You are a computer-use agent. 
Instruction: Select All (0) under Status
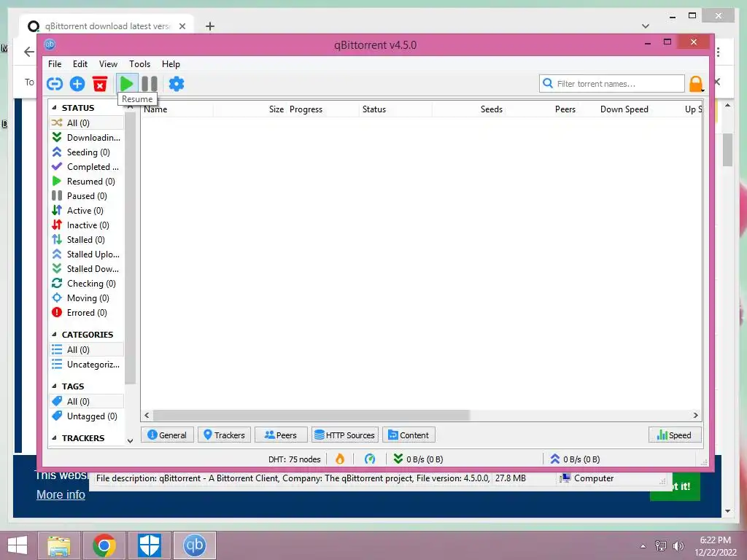point(86,122)
